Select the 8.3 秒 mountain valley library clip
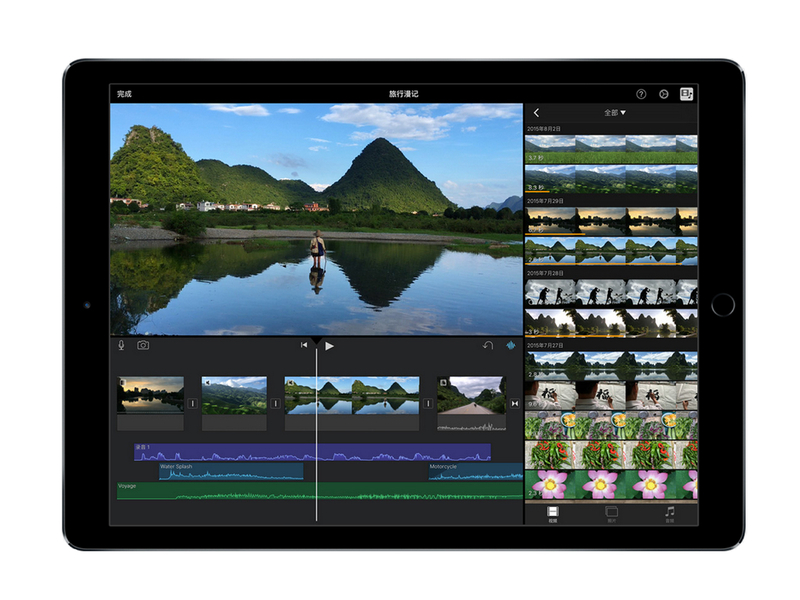Viewport: 800px width, 600px height. tap(611, 179)
